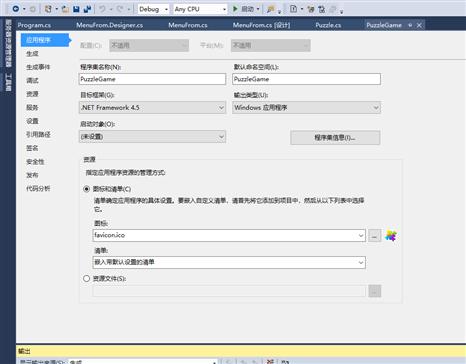Image resolution: width=466 pixels, height=364 pixels.
Task: Click the Save floppy disk icon
Action: [x=76, y=9]
